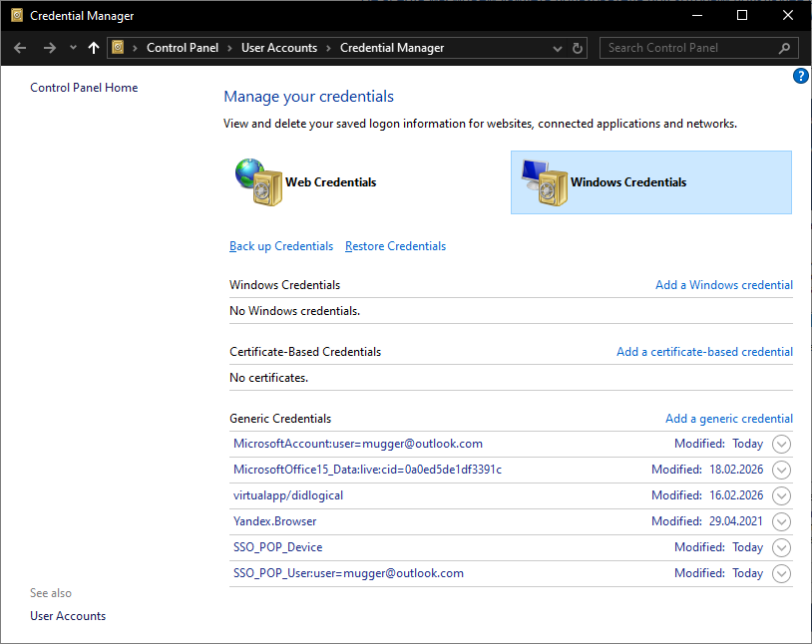Open Add a generic credential
Viewport: 812px width, 644px height.
click(x=729, y=418)
